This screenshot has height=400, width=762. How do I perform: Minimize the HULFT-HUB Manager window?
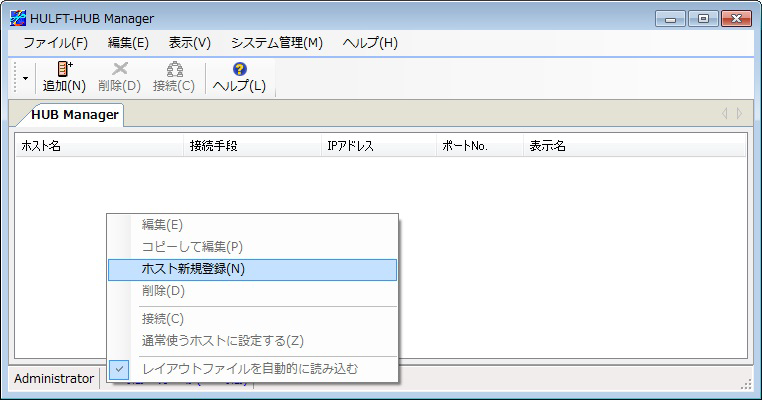tap(671, 19)
